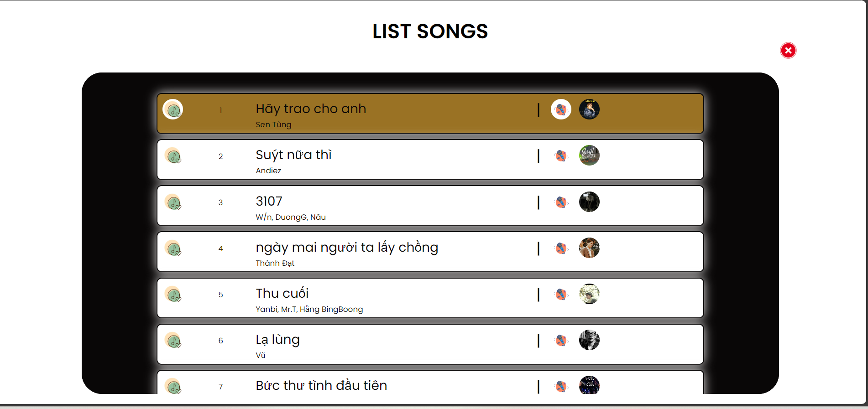
Task: Toggle favorite on "Suýt nữa thì"
Action: tap(173, 155)
